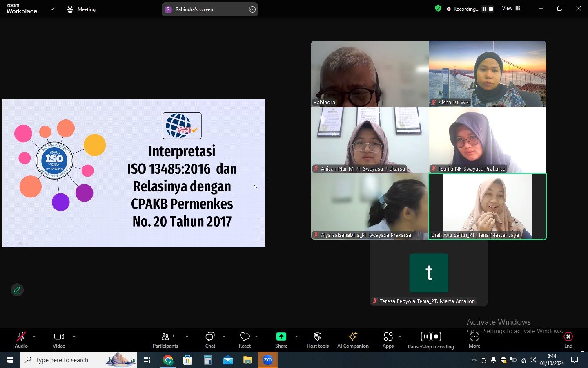Open AI Companion sparkle
The image size is (588, 368).
[353, 340]
